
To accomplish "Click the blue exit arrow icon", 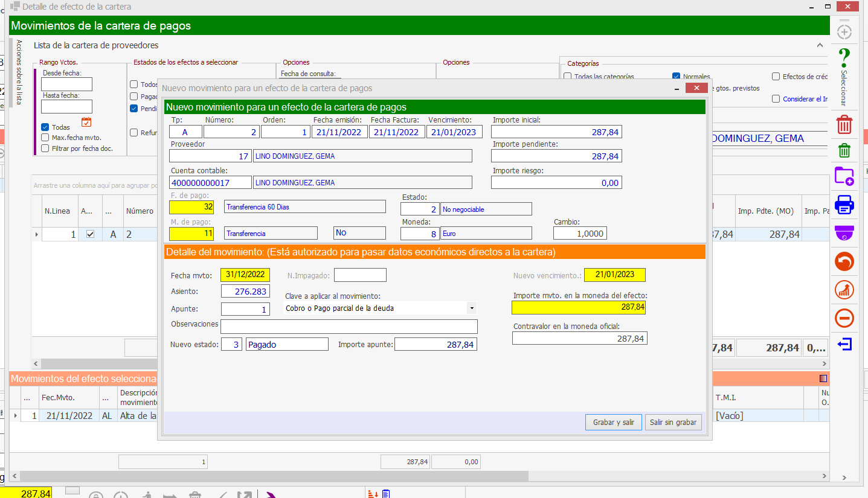I will (x=844, y=344).
